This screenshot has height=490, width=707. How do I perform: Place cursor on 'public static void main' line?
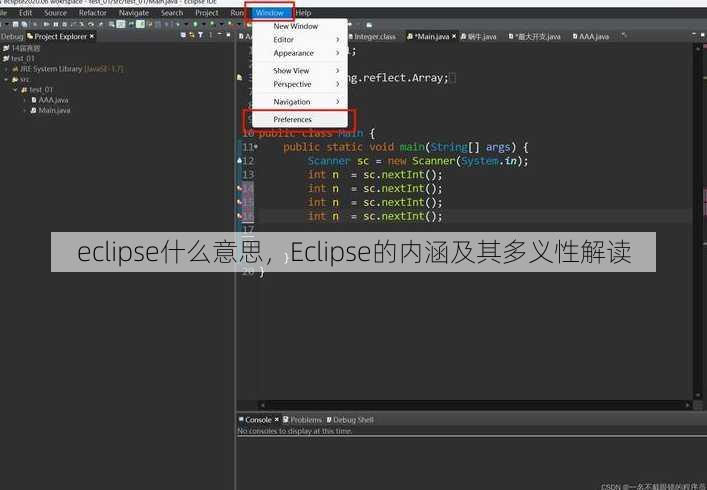[x=405, y=147]
